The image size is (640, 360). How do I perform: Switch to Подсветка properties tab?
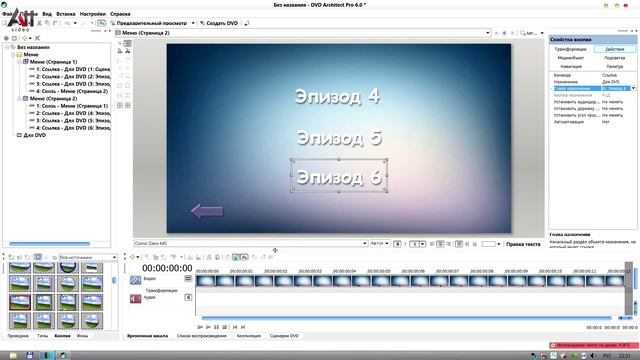[x=615, y=58]
